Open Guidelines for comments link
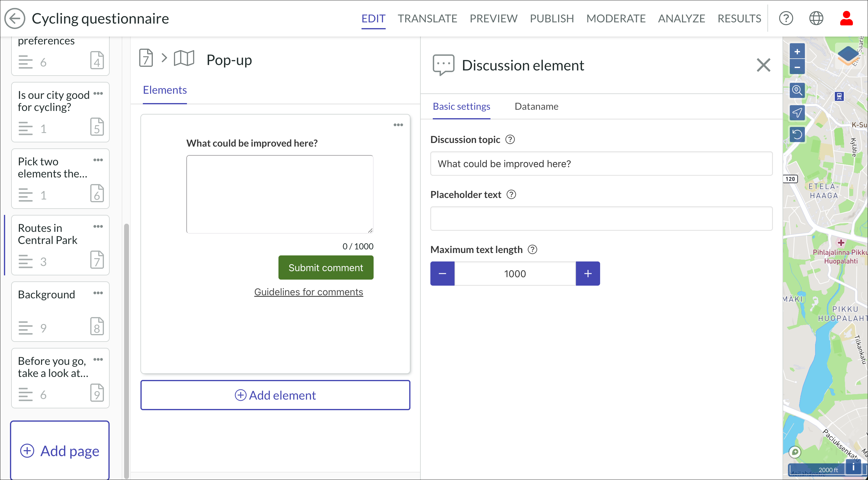 coord(308,292)
